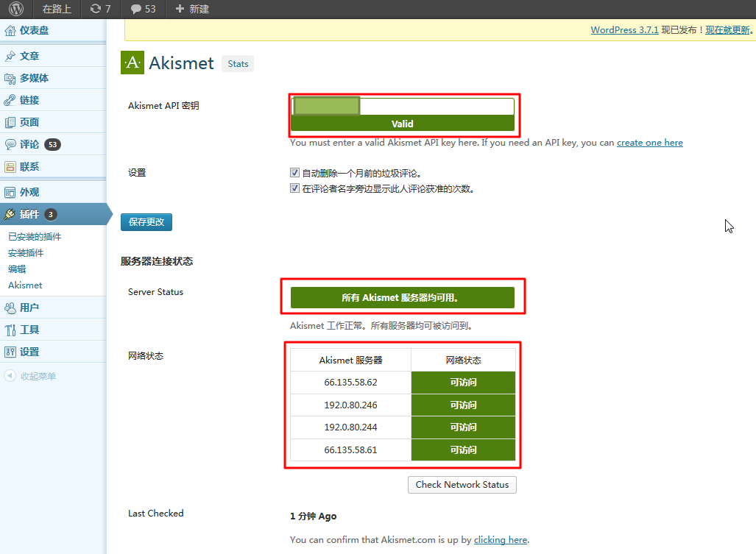The width and height of the screenshot is (756, 554).
Task: Open the comments bubble icon showing 53
Action: 136,9
